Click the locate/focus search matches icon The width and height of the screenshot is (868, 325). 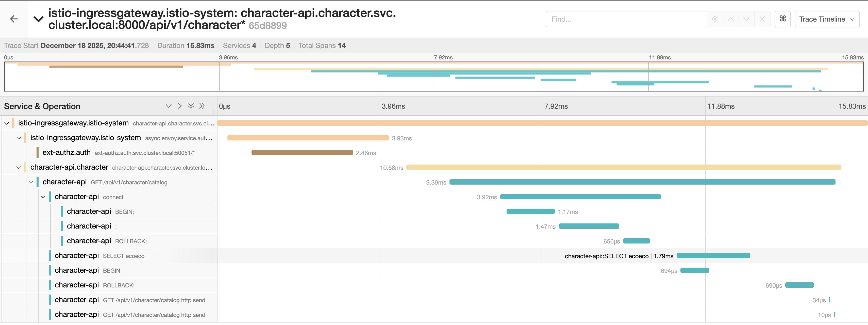pos(715,19)
